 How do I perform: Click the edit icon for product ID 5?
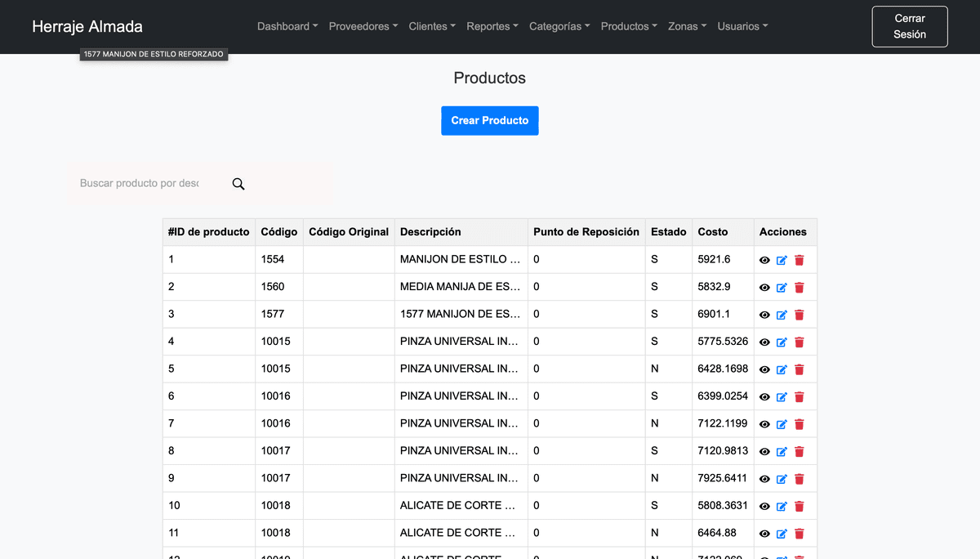pos(781,369)
